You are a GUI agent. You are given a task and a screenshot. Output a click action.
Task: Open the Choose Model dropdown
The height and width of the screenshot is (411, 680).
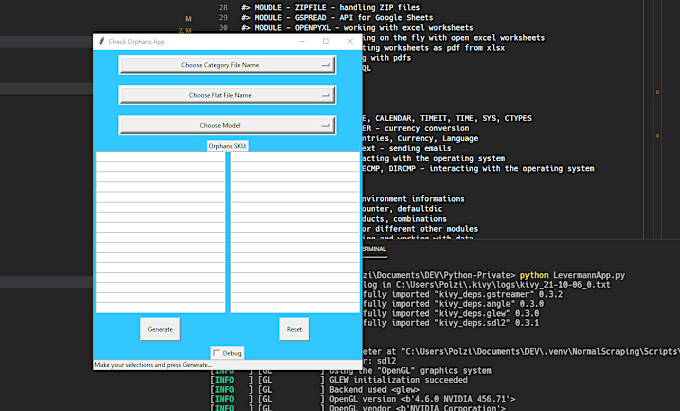tap(227, 125)
